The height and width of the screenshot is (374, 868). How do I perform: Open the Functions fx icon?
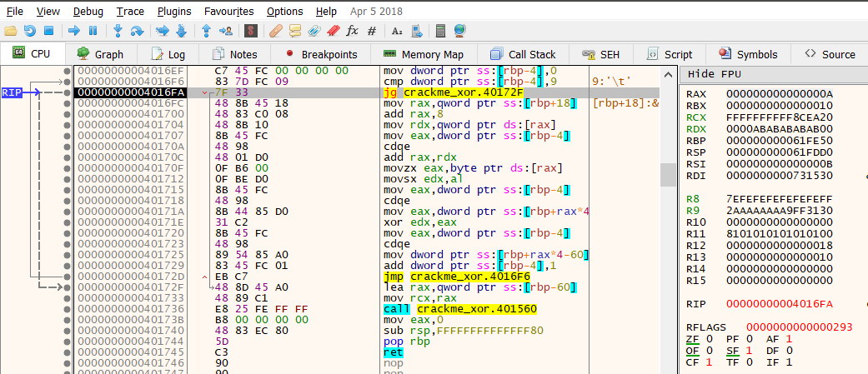tap(352, 31)
